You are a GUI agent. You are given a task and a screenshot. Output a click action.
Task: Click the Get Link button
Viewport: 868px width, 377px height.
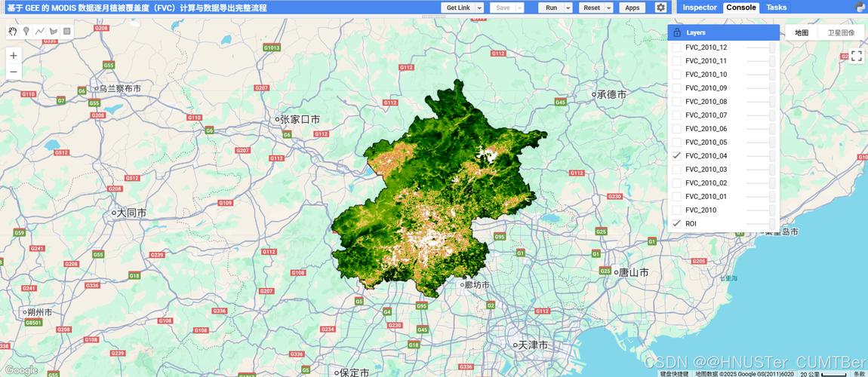pyautogui.click(x=458, y=8)
